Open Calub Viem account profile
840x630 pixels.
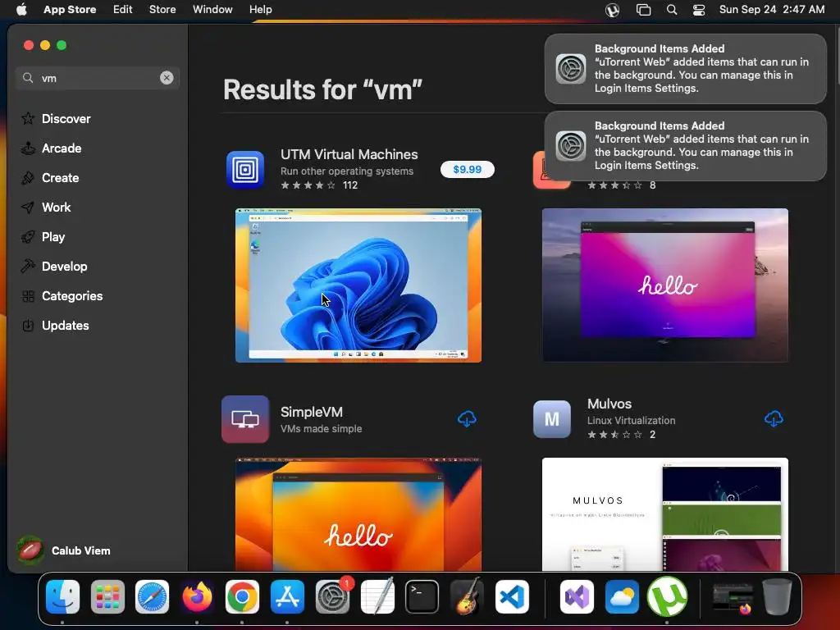[63, 550]
